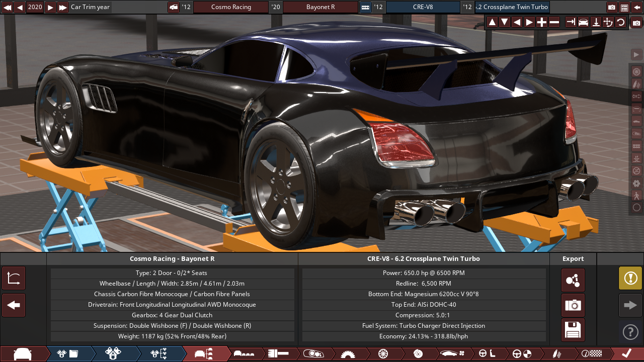Zoom the camera in with the plus button
The width and height of the screenshot is (644, 362).
point(542,22)
